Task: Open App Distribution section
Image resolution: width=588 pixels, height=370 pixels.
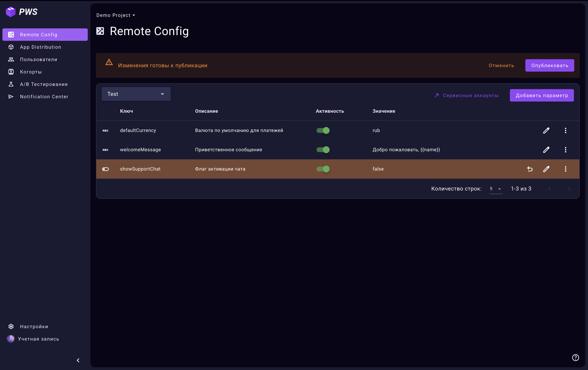Action: pyautogui.click(x=45, y=47)
